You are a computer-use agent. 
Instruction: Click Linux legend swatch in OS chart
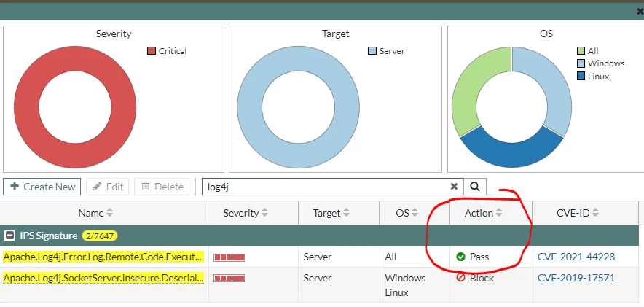click(x=581, y=76)
